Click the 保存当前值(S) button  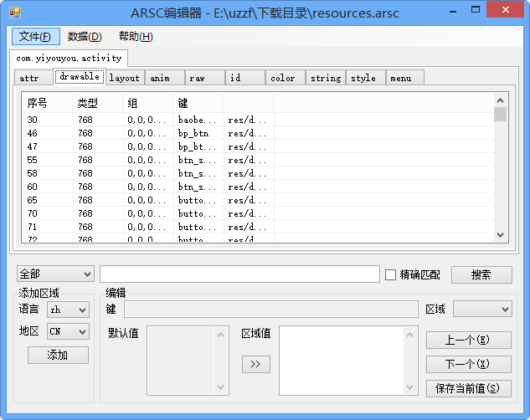tap(469, 388)
